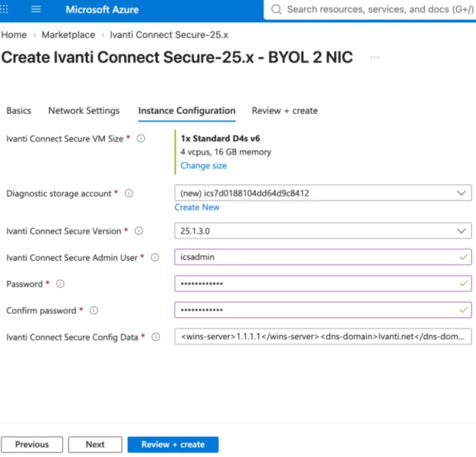Switch to the Basics tab
476x457 pixels.
[19, 111]
